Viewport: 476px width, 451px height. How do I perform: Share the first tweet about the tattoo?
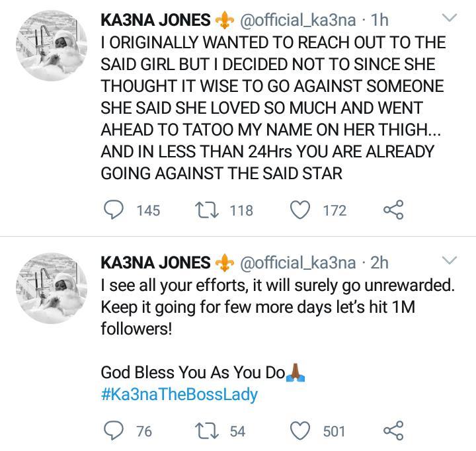pos(393,210)
